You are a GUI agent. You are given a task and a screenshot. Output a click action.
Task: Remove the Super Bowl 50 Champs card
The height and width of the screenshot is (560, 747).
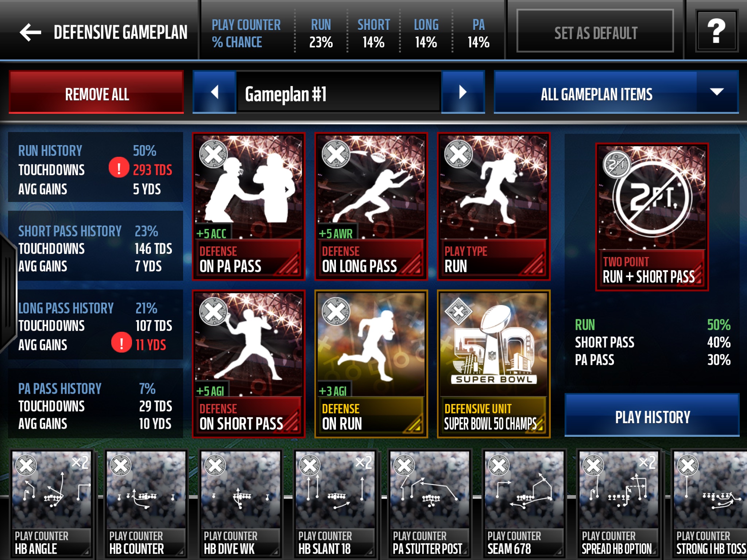[458, 312]
